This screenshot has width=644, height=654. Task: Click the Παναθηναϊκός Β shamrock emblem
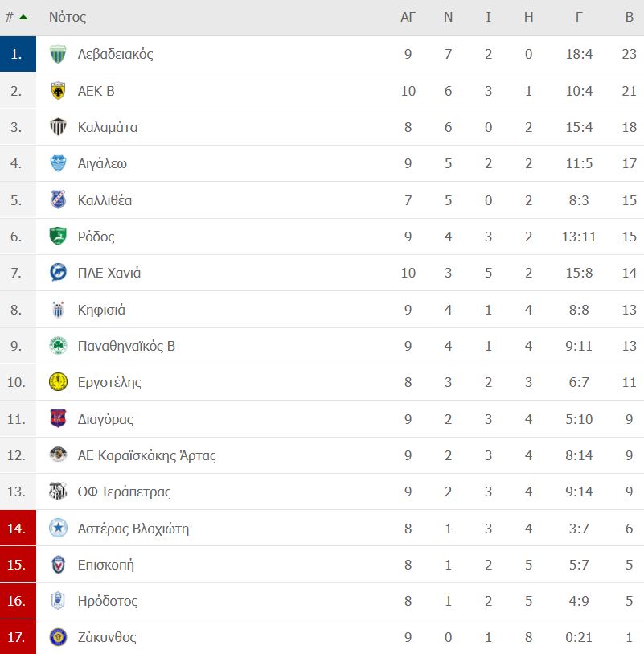pyautogui.click(x=58, y=346)
